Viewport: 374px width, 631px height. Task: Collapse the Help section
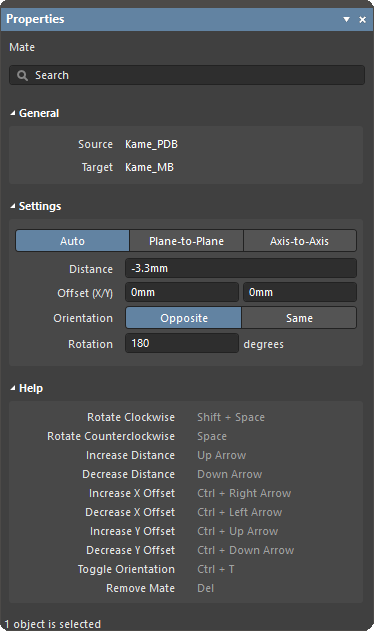[13, 388]
